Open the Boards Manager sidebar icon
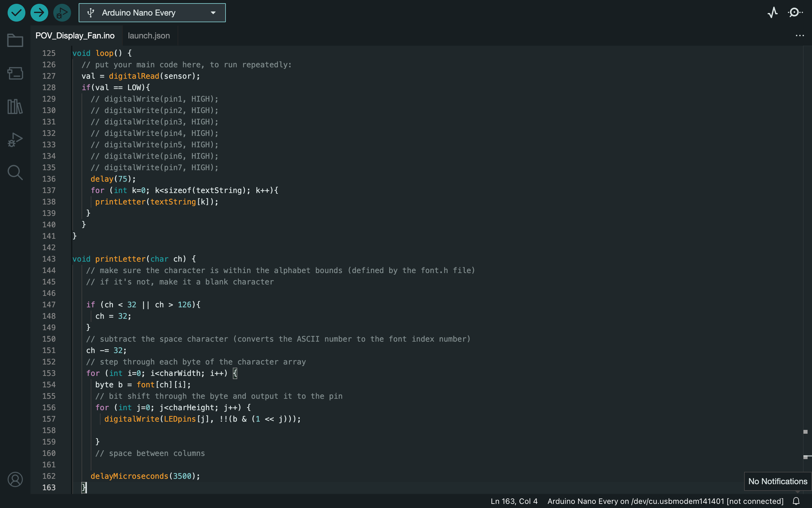 (x=15, y=73)
